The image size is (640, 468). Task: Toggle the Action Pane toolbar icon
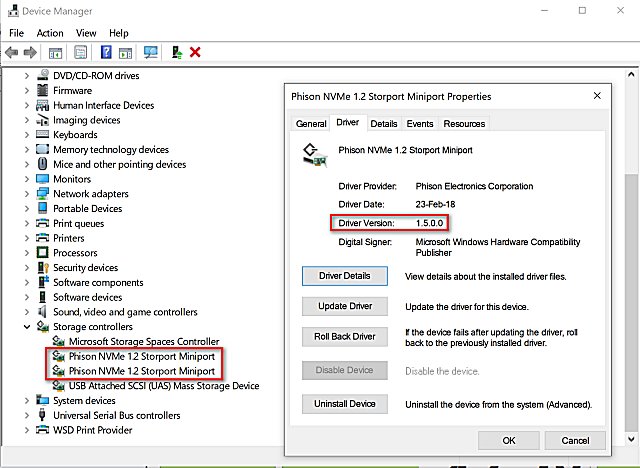[x=125, y=53]
